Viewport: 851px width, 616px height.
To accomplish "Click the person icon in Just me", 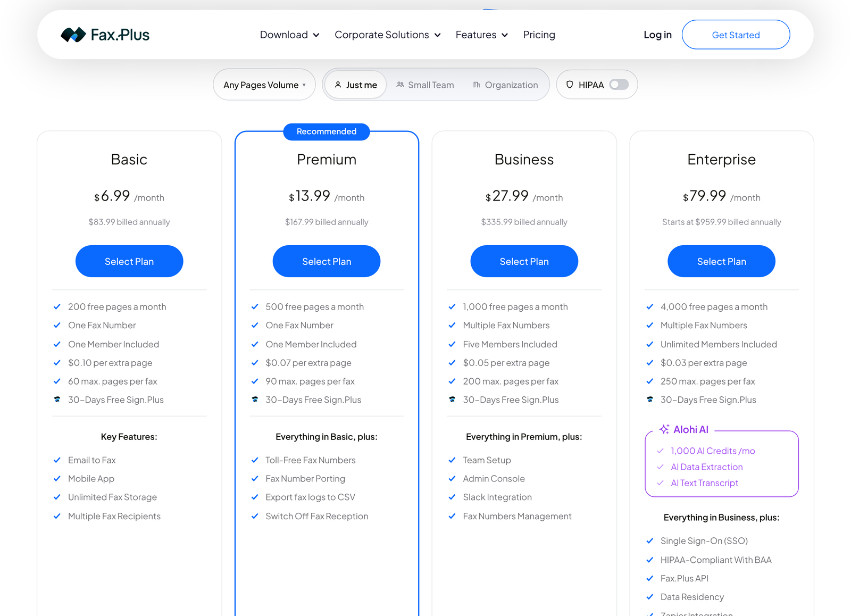I will coord(338,85).
